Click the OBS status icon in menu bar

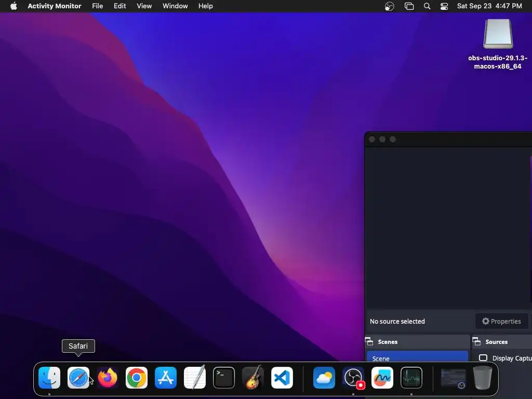(x=390, y=6)
